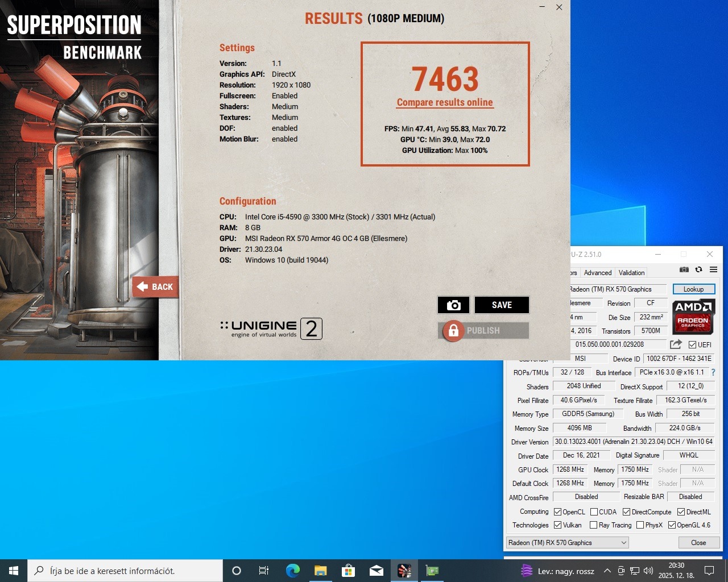Open the Windows Start menu
The image size is (728, 582).
(x=14, y=571)
